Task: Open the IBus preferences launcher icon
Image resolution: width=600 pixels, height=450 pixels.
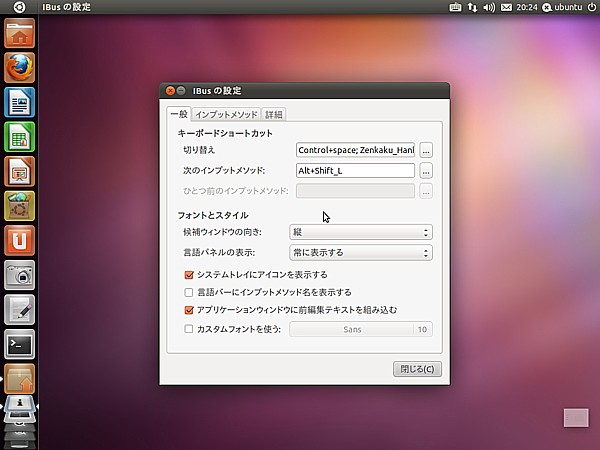Action: pos(20,406)
